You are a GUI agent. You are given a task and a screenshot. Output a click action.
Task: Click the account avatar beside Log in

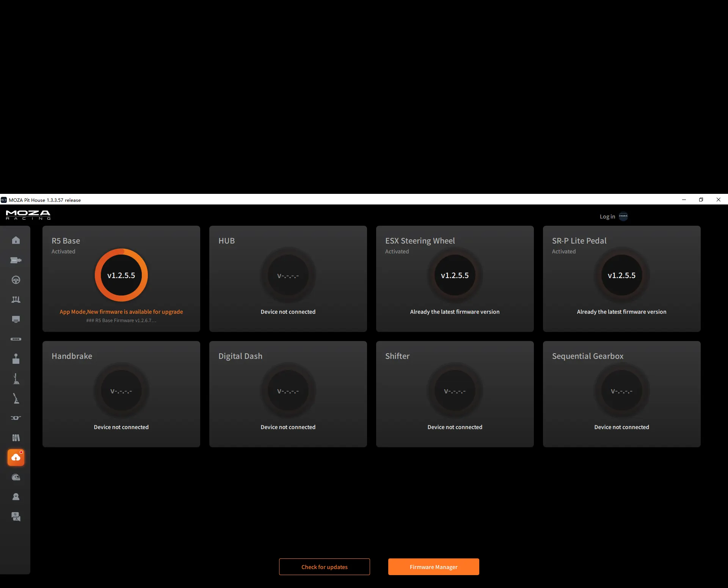623,217
